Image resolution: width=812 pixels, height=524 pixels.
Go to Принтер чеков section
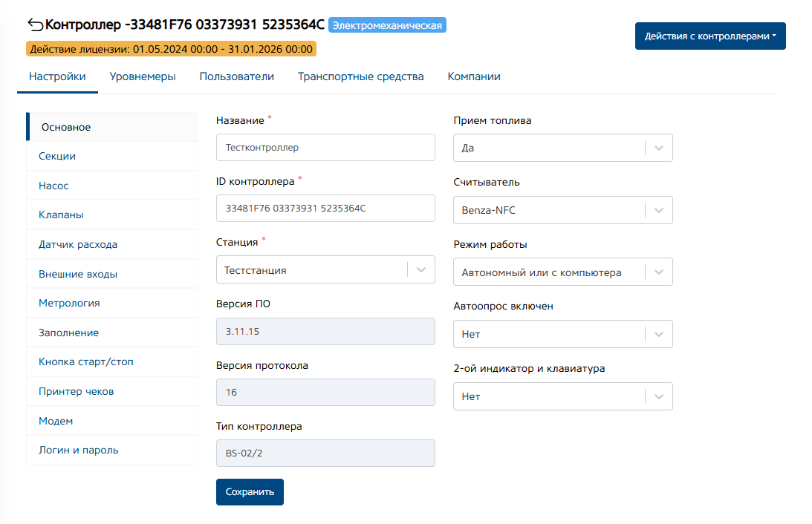click(76, 391)
